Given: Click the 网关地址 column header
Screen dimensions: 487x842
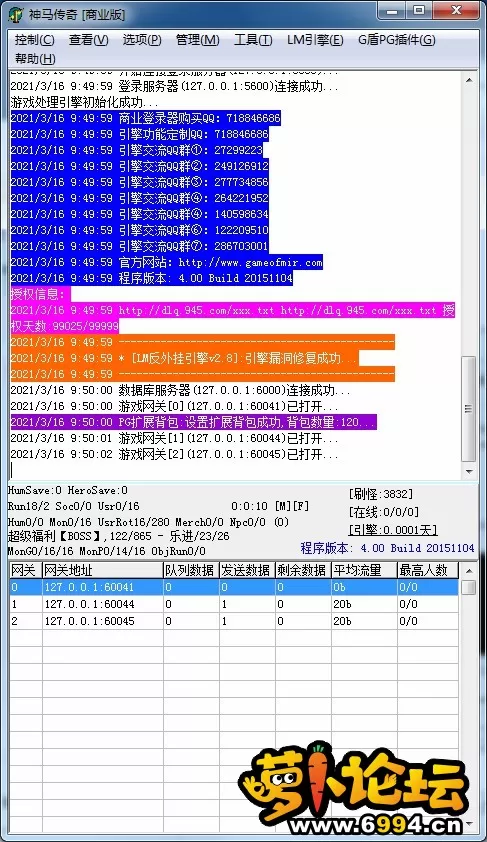Looking at the screenshot, I should pyautogui.click(x=102, y=570).
